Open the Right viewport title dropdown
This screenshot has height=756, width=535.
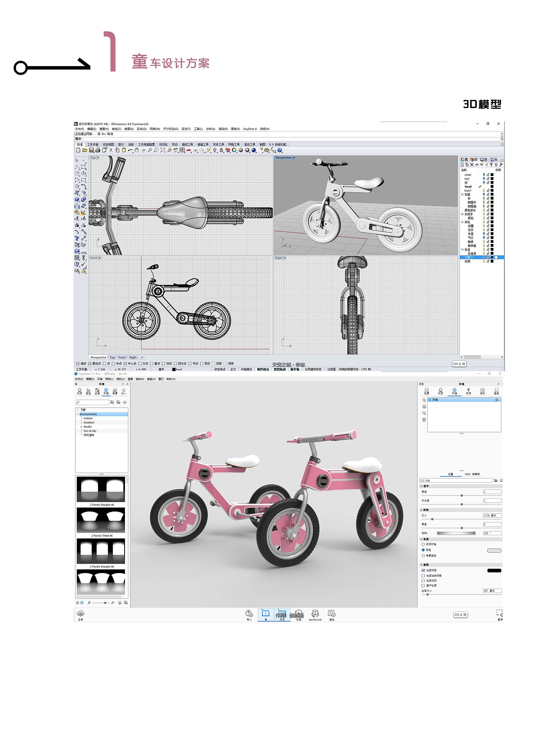click(285, 258)
